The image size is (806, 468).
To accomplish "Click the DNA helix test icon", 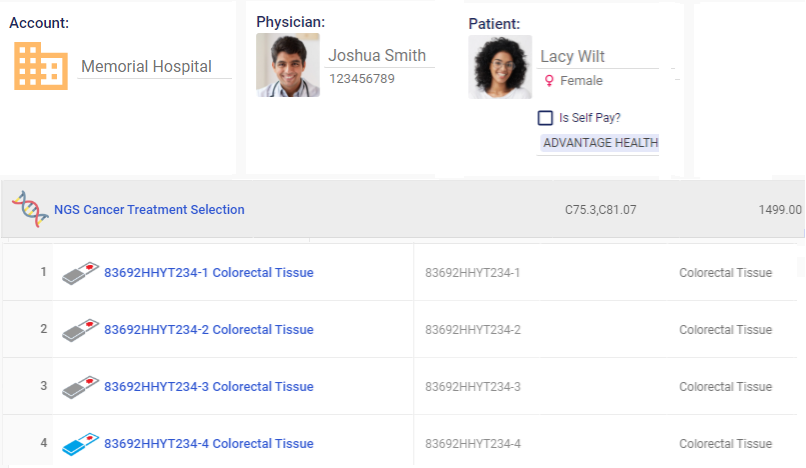I will (x=30, y=209).
